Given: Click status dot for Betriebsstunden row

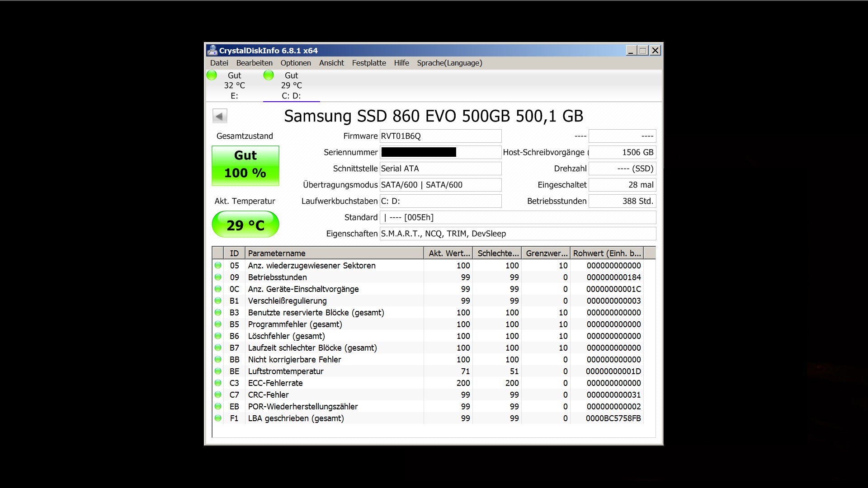Looking at the screenshot, I should [x=218, y=277].
